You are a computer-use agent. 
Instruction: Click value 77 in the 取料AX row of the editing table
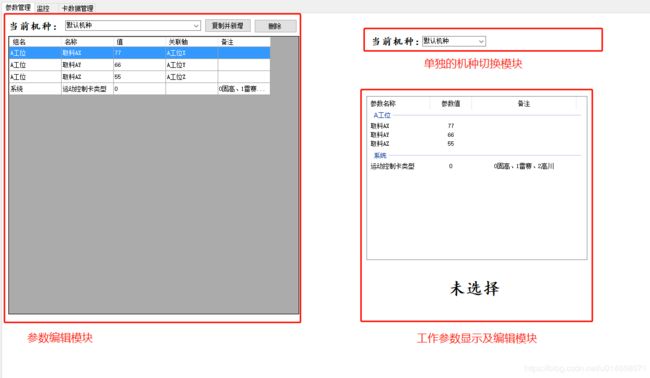point(140,53)
